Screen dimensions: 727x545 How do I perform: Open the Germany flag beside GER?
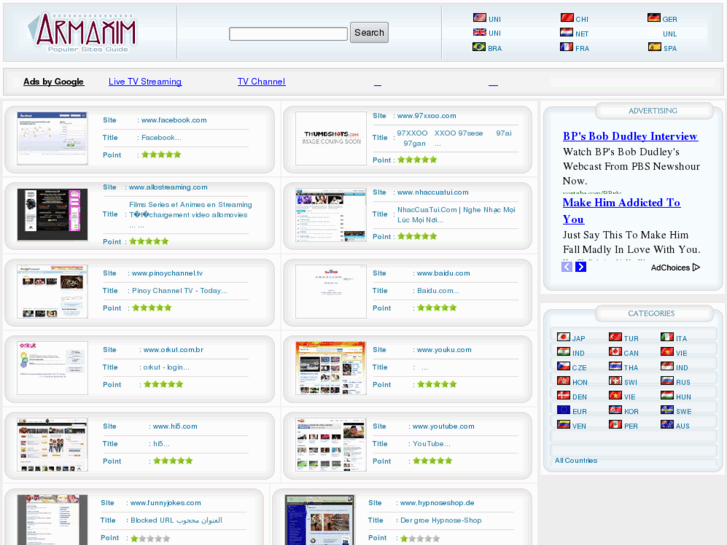tap(654, 18)
